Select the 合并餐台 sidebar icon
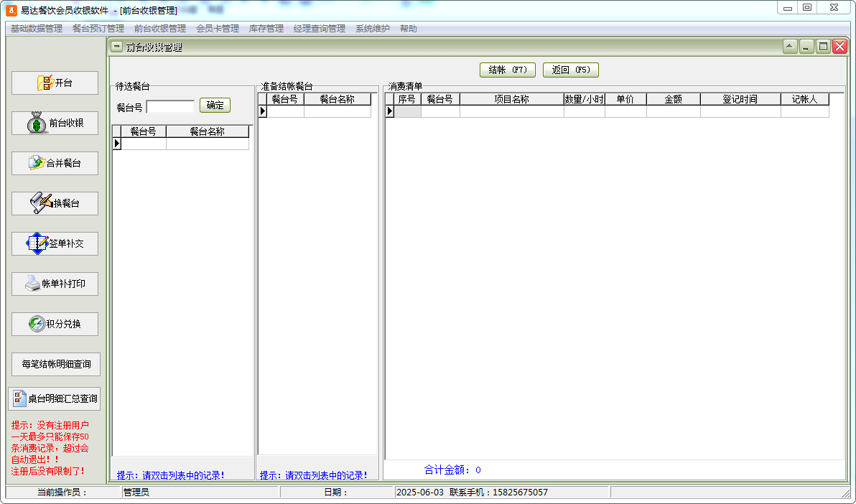The image size is (856, 504). click(x=37, y=164)
